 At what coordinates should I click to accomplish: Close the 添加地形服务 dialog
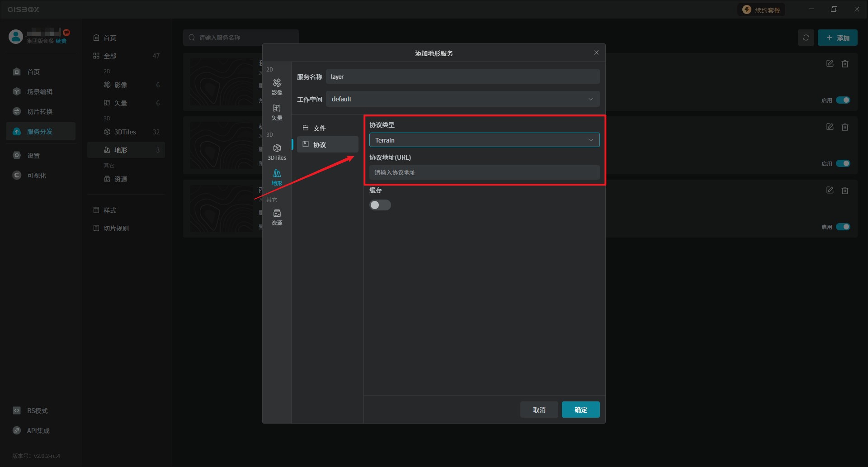[596, 53]
